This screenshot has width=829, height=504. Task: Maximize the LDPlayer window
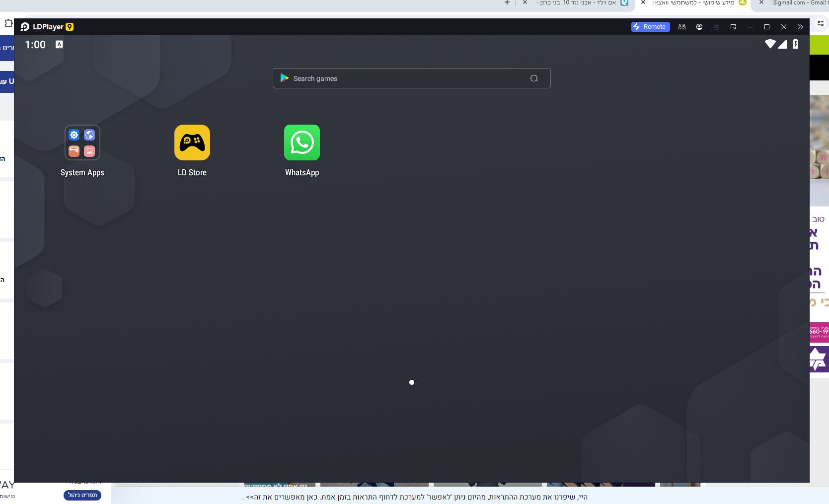click(x=767, y=27)
